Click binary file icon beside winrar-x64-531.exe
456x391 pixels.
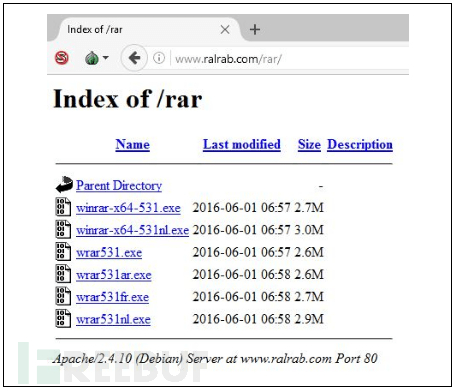click(x=63, y=207)
